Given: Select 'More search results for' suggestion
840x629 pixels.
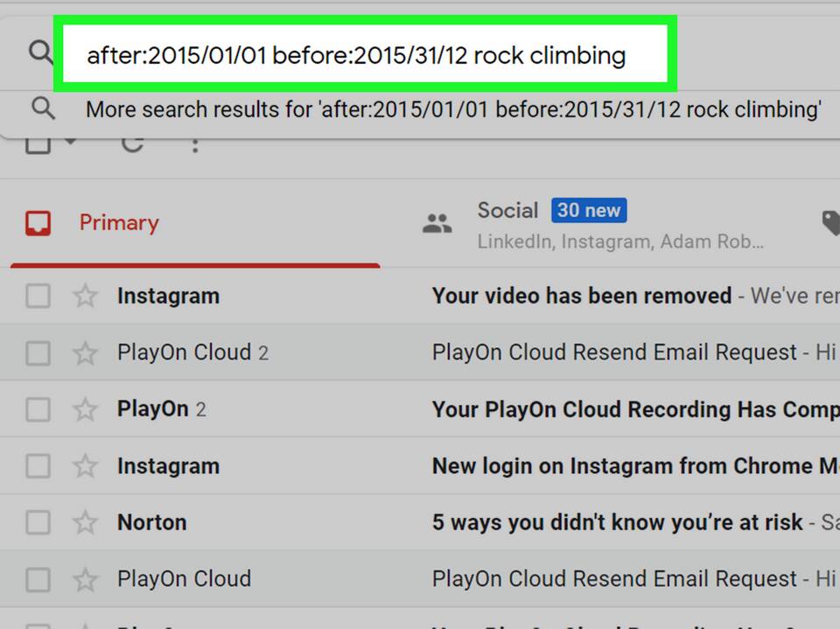Looking at the screenshot, I should coord(453,109).
